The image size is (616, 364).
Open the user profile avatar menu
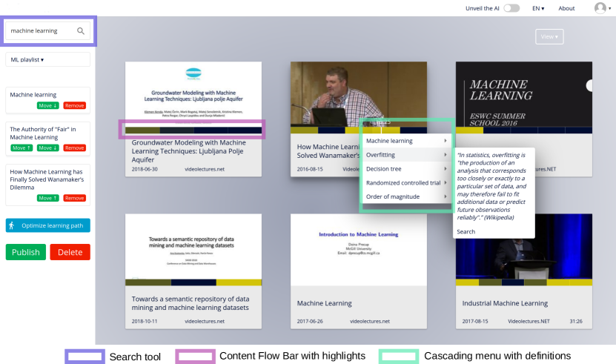coord(600,8)
